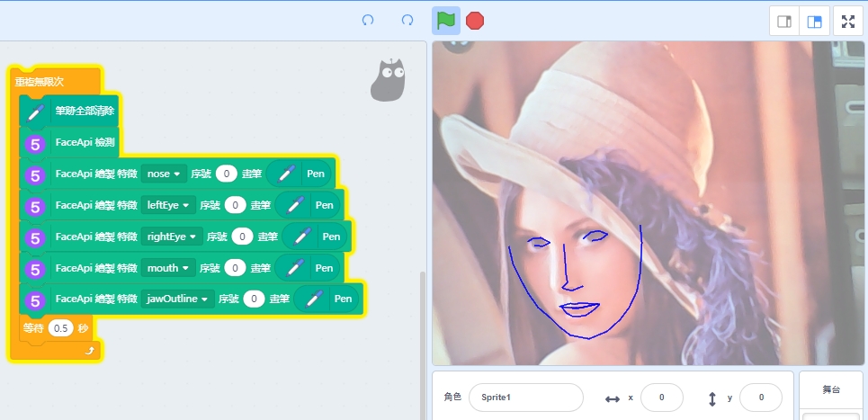Image resolution: width=868 pixels, height=420 pixels.
Task: Click the green flag to run
Action: (x=445, y=20)
